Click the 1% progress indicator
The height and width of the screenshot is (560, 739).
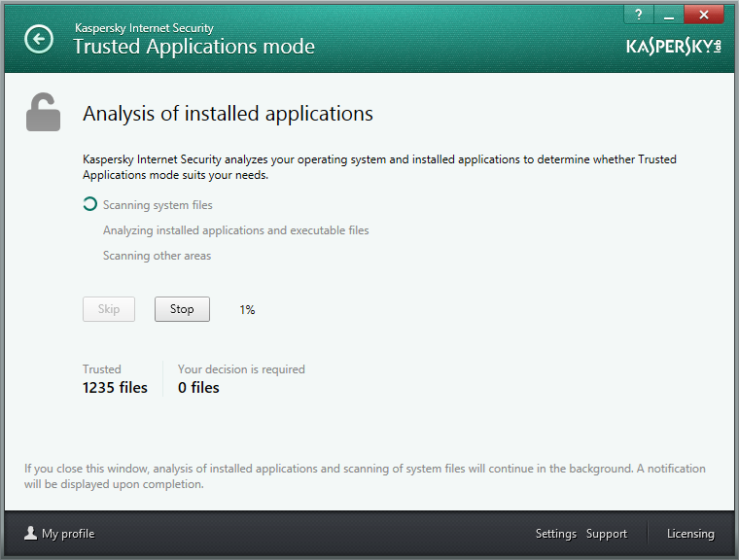point(247,310)
